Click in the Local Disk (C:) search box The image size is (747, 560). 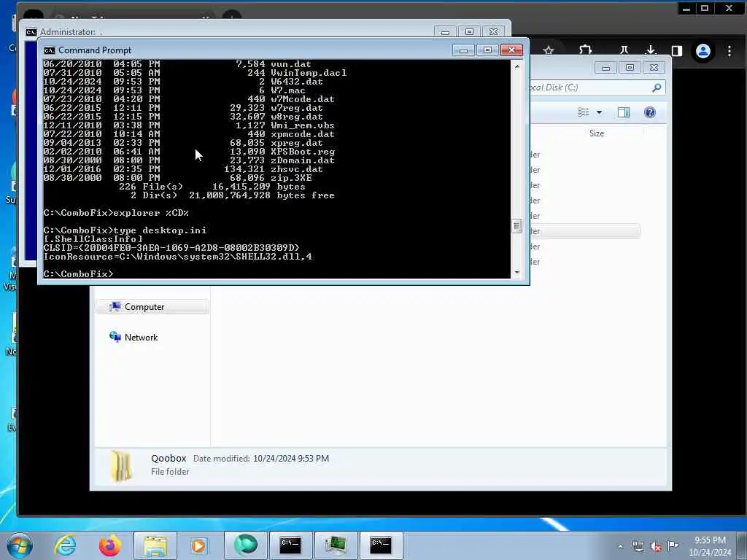[589, 87]
